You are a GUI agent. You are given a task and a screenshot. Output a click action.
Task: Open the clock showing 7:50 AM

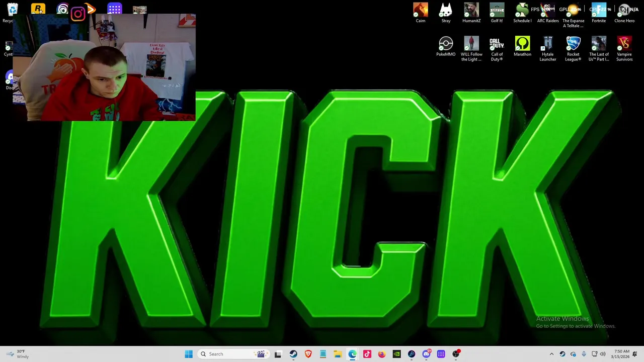(x=620, y=354)
